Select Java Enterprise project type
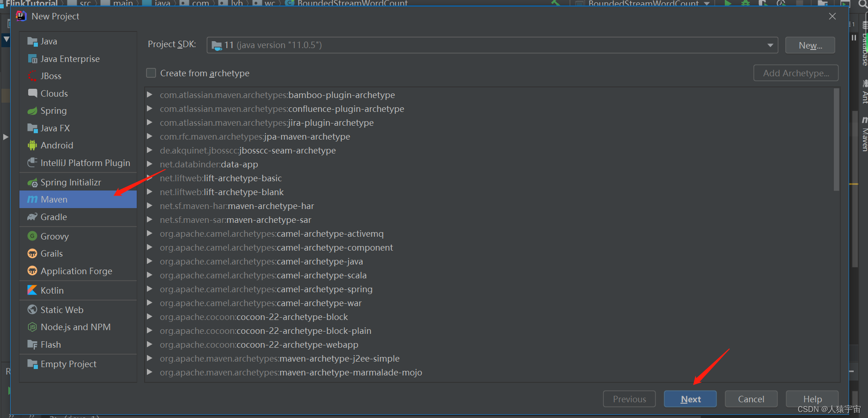This screenshot has height=418, width=868. pyautogui.click(x=78, y=59)
